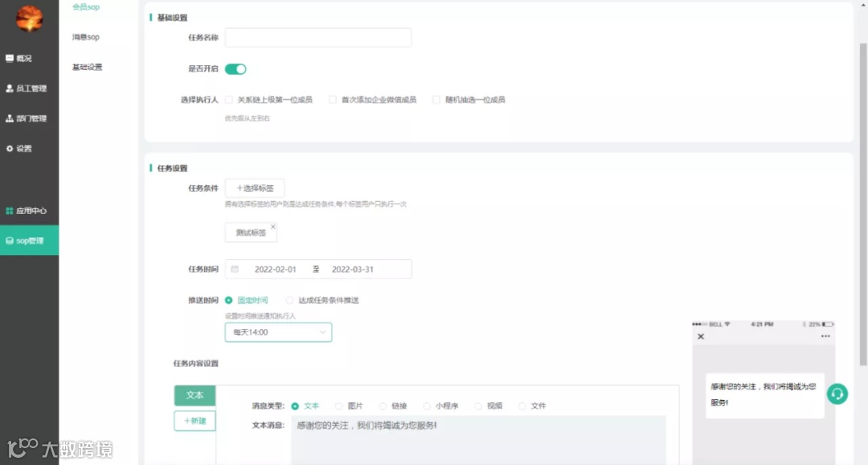Click the +新建 button
The width and height of the screenshot is (868, 465).
click(x=194, y=422)
